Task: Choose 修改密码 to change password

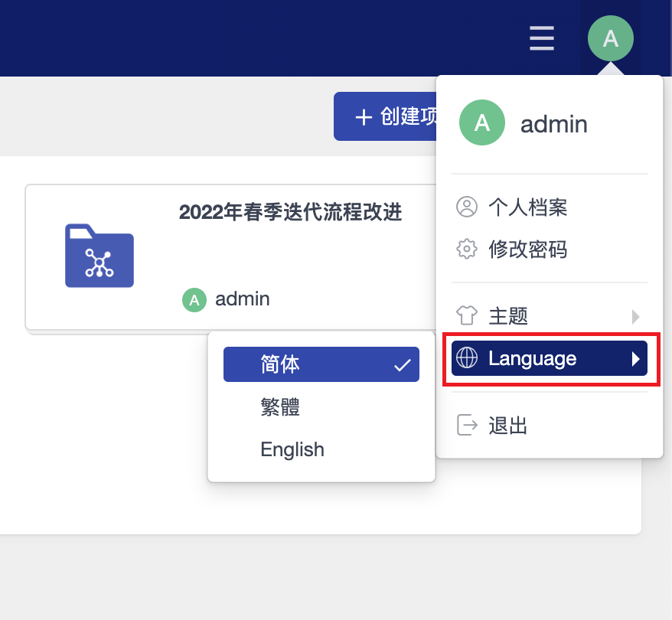Action: pyautogui.click(x=527, y=249)
